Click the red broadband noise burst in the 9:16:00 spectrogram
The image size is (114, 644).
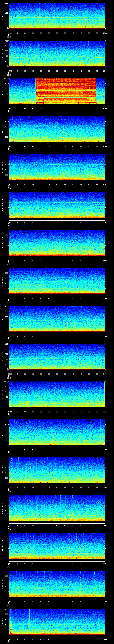coord(66,91)
